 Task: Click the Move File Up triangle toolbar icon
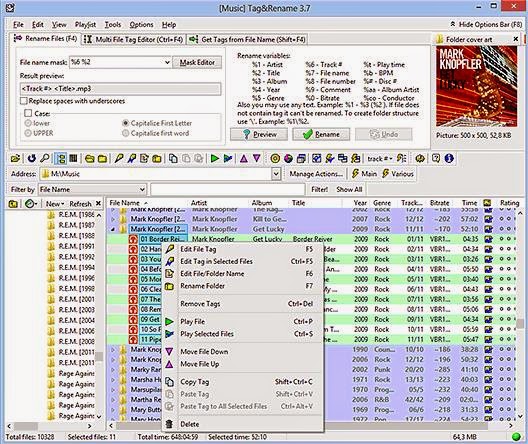pos(244,158)
